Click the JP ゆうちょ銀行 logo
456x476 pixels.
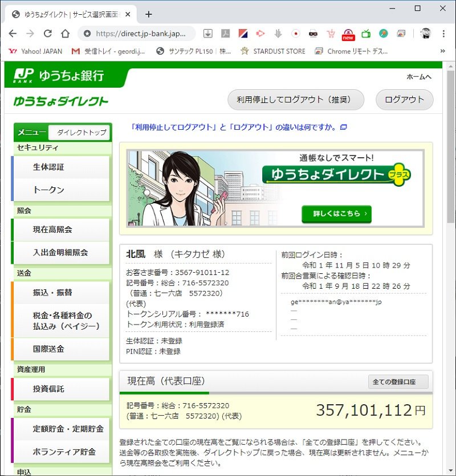coord(59,75)
